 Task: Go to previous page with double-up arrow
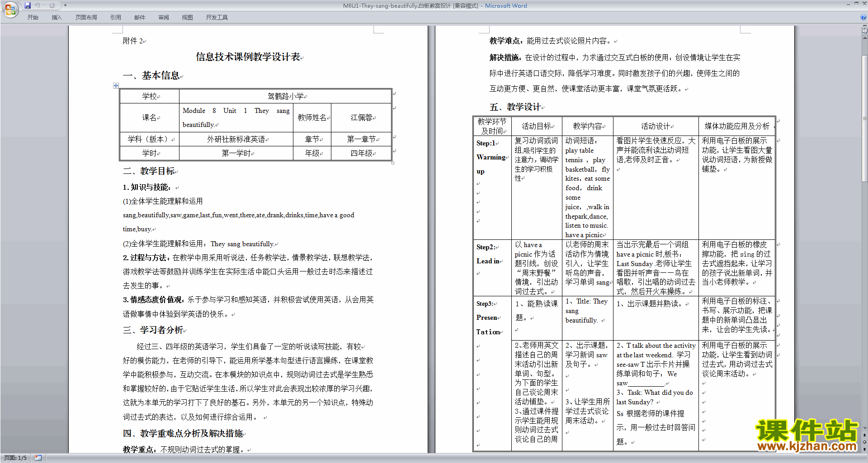(864, 435)
